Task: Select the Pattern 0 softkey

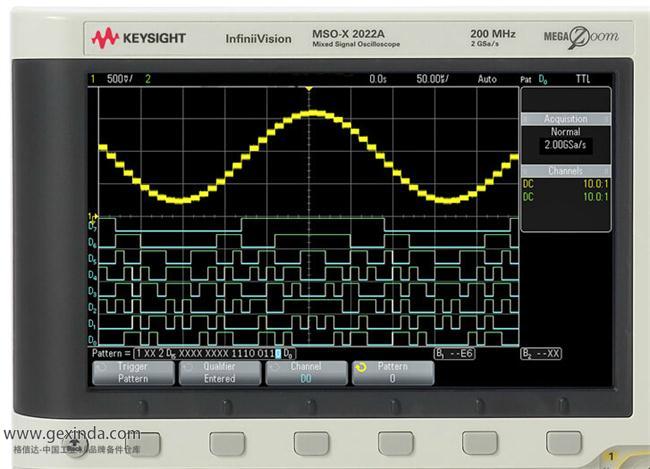Action: click(x=392, y=373)
